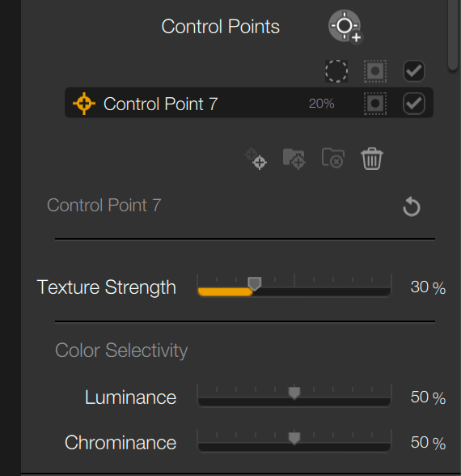
Task: Show masks for all control points
Action: point(375,71)
